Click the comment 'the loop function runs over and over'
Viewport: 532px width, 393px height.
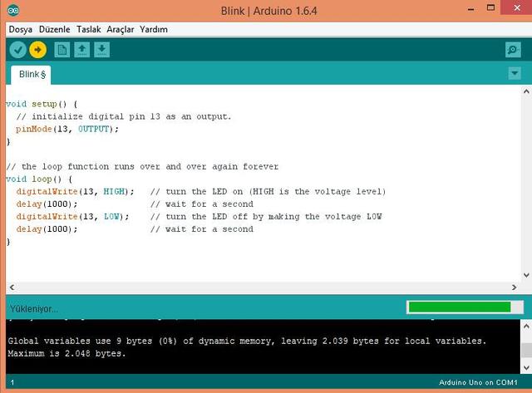point(142,166)
